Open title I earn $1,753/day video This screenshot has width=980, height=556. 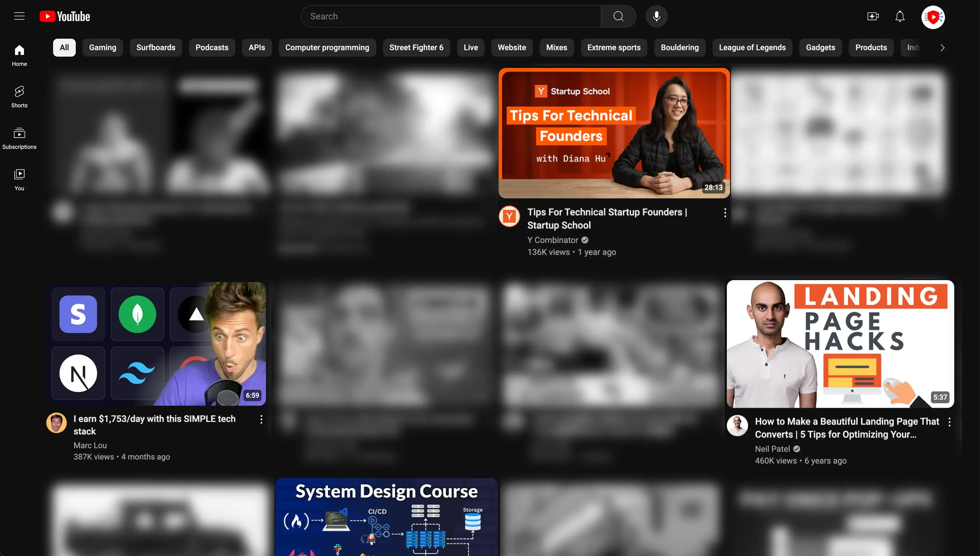[154, 425]
